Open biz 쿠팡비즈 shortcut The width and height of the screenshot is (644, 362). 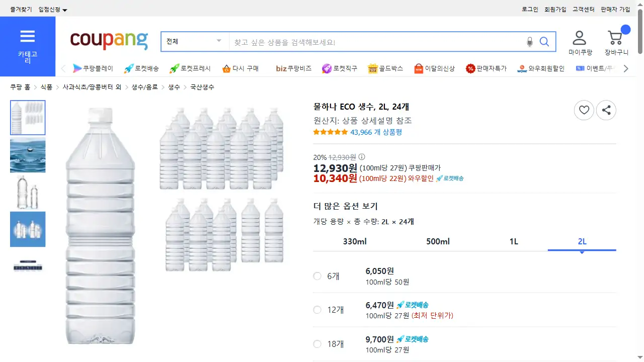pos(294,68)
